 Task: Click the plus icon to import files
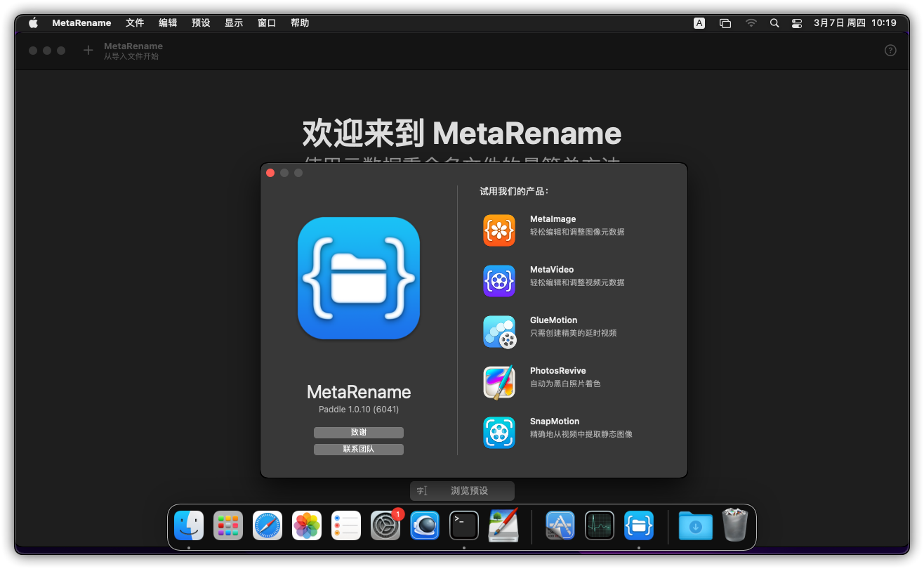[x=88, y=51]
